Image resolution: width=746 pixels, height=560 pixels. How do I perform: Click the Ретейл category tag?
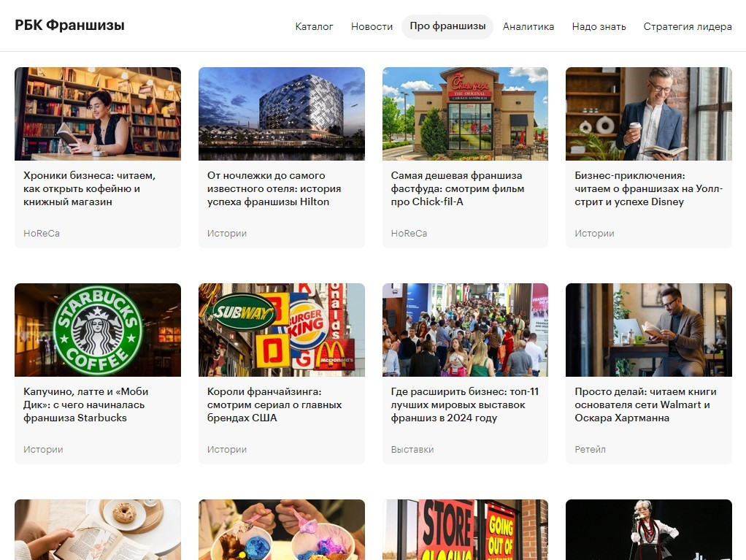coord(590,449)
